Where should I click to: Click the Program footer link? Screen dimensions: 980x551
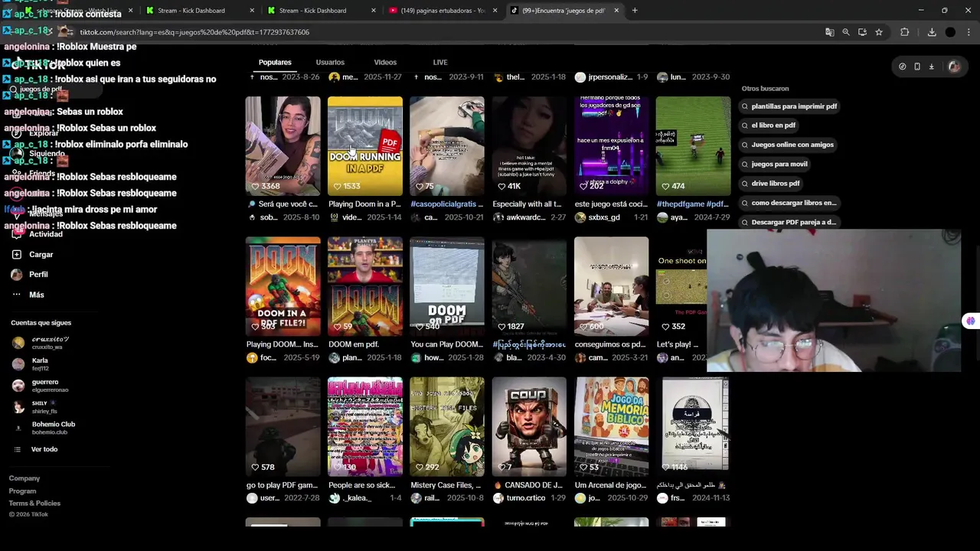coord(22,491)
